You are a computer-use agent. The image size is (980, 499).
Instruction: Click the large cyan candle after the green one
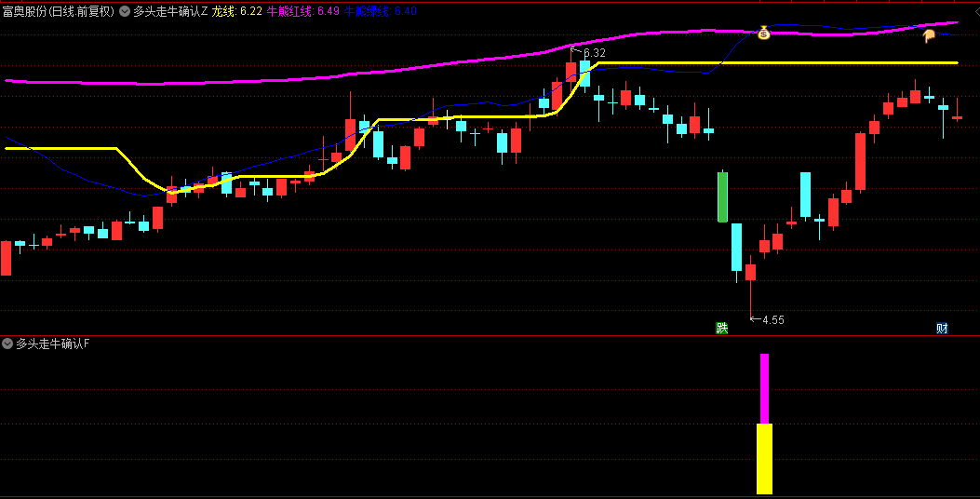[x=737, y=247]
